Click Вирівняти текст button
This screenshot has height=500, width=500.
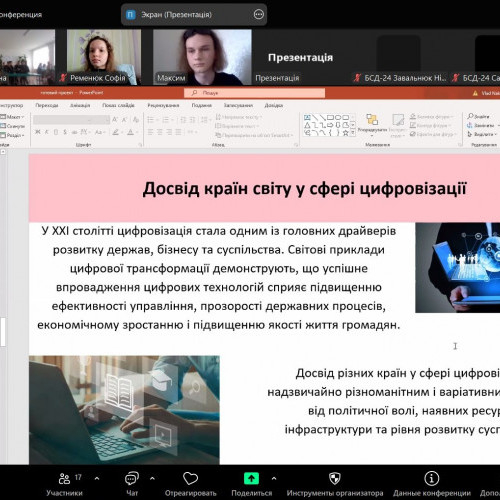click(238, 126)
